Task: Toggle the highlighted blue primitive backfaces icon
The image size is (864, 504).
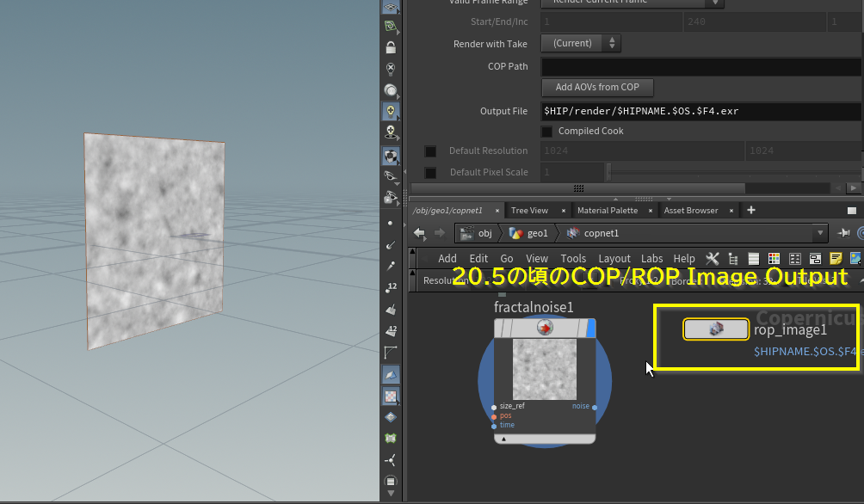Action: pyautogui.click(x=391, y=374)
